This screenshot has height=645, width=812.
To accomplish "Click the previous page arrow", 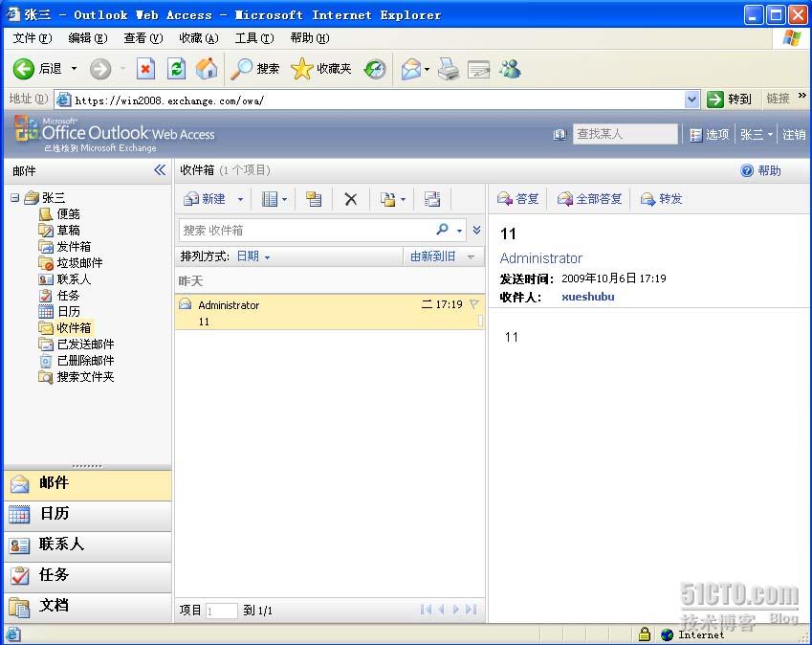I will tap(441, 610).
